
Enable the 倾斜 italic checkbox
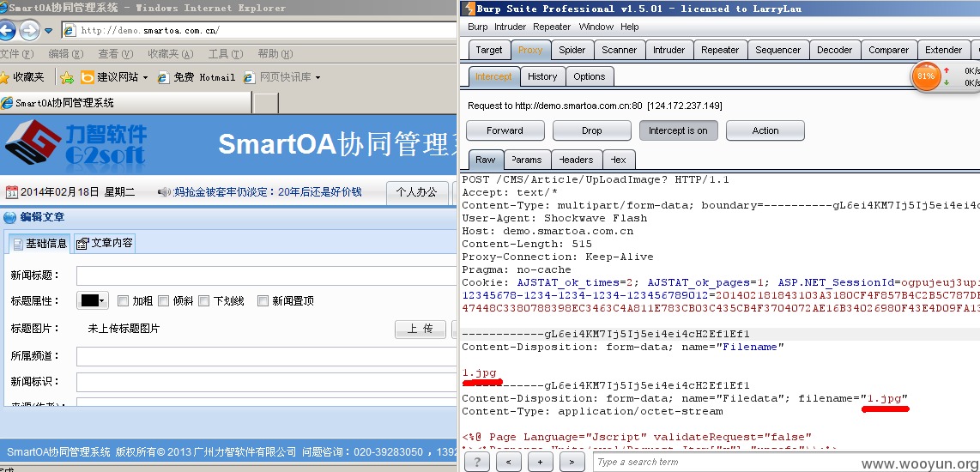[164, 300]
